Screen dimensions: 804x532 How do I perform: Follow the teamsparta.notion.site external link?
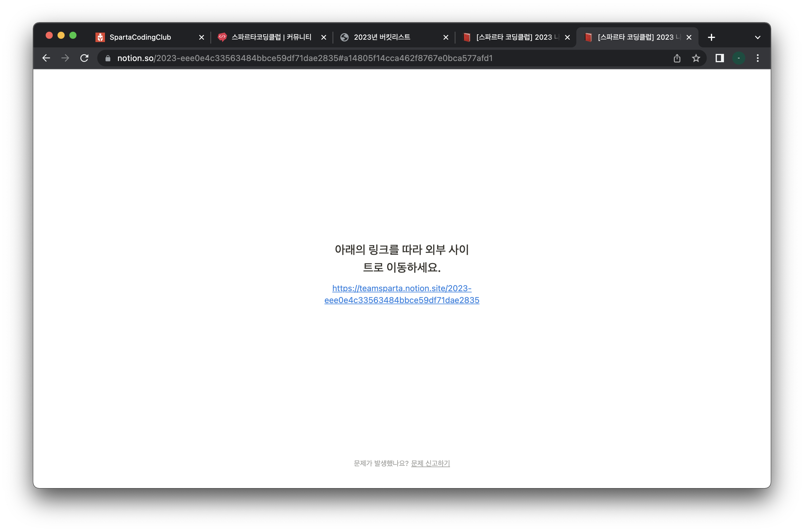(402, 294)
